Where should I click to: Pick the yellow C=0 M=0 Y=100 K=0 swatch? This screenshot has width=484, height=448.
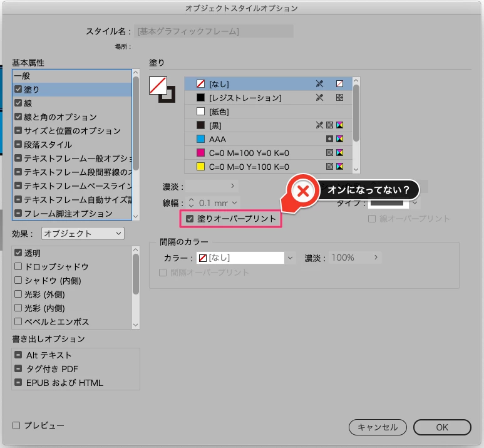200,167
